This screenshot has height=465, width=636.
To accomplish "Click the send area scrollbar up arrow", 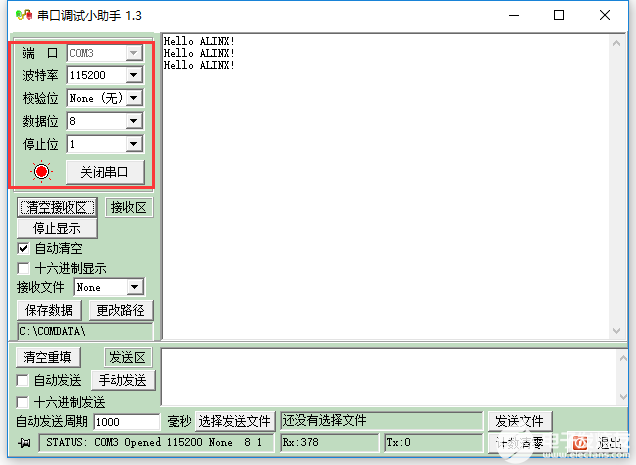I will point(623,358).
